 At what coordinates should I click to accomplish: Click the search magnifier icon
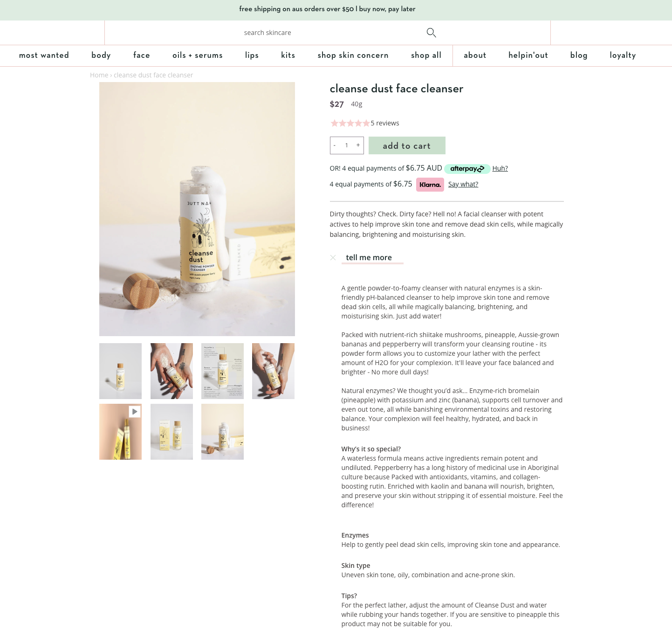click(431, 33)
